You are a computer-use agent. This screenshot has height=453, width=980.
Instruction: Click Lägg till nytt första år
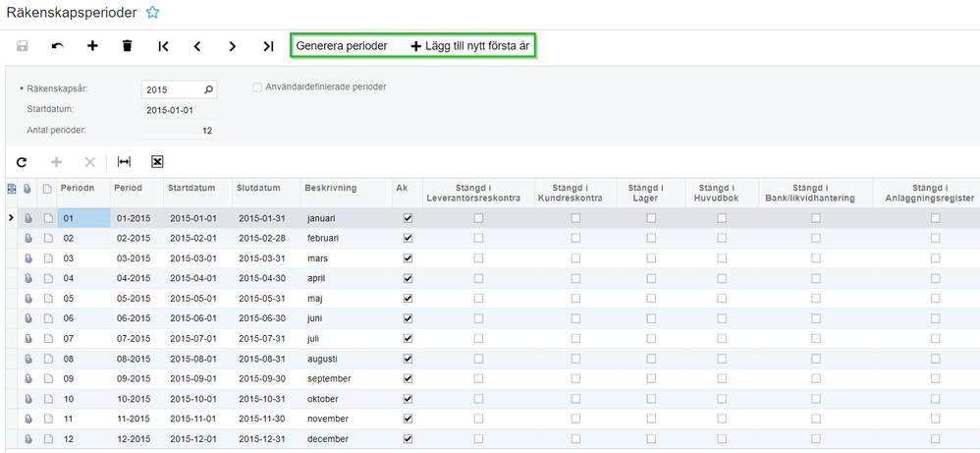(x=470, y=45)
